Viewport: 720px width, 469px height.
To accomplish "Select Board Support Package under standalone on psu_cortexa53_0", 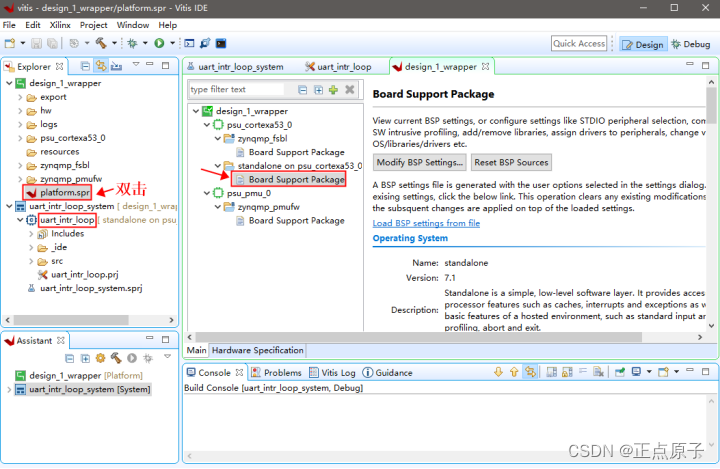I will coord(290,179).
